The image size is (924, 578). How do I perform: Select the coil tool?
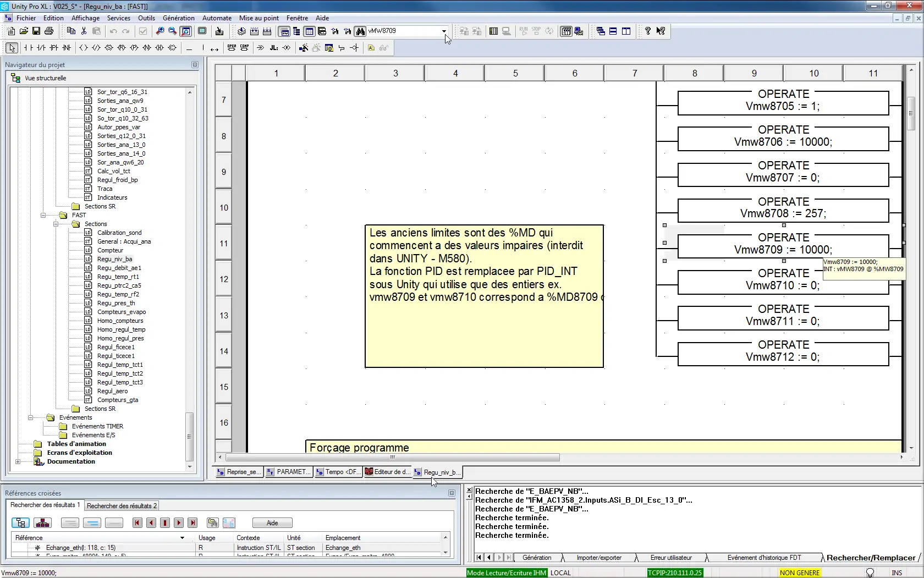84,48
